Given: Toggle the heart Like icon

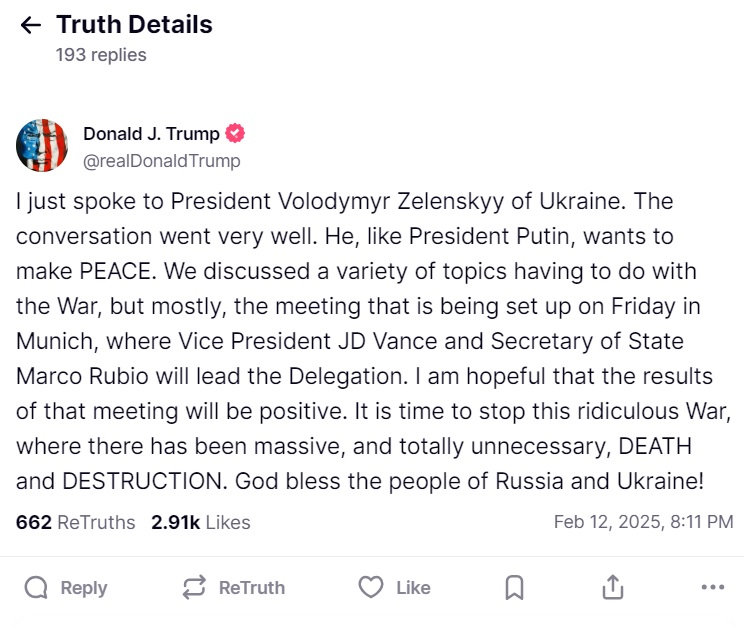Looking at the screenshot, I should click(x=371, y=588).
